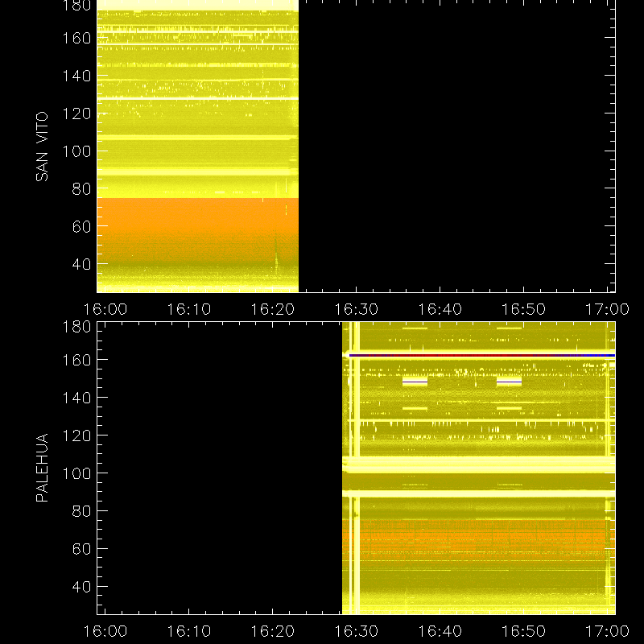Click 16:20 time label under PALEHUA plot

click(x=273, y=631)
